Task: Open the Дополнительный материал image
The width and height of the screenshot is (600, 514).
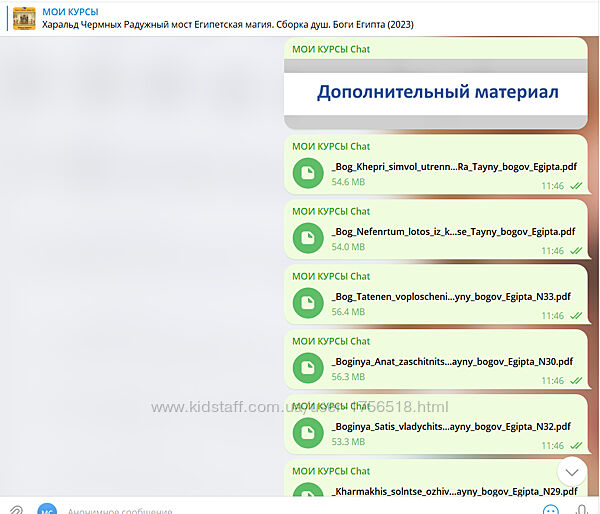Action: (x=436, y=92)
